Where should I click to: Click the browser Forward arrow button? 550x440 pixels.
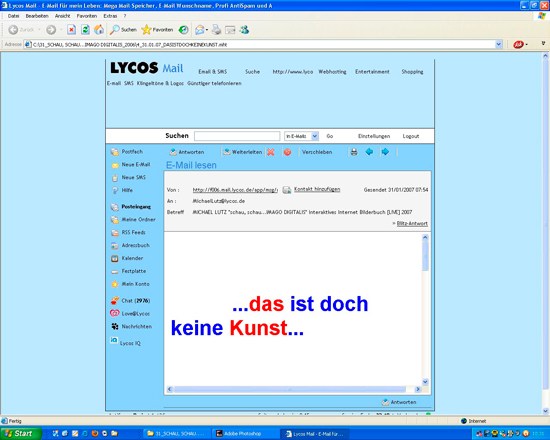(51, 30)
